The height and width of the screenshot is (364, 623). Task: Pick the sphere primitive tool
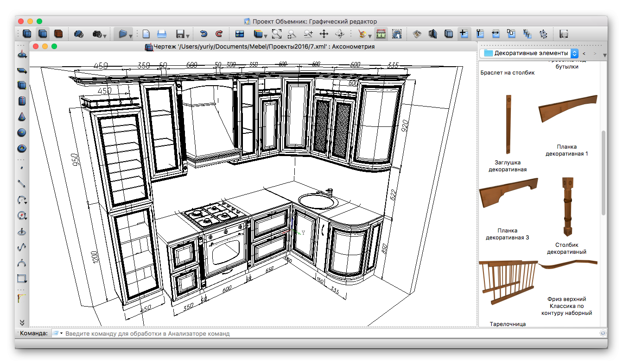[x=22, y=132]
